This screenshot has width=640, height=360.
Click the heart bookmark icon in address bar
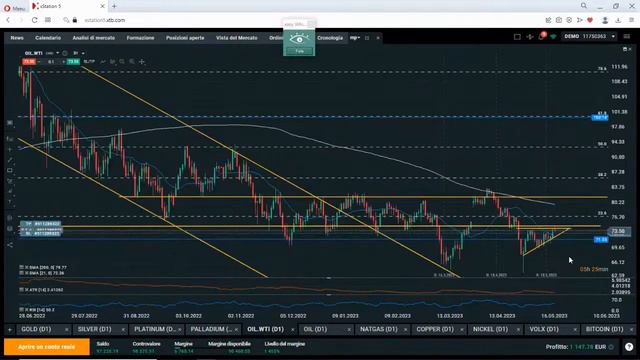[x=590, y=20]
